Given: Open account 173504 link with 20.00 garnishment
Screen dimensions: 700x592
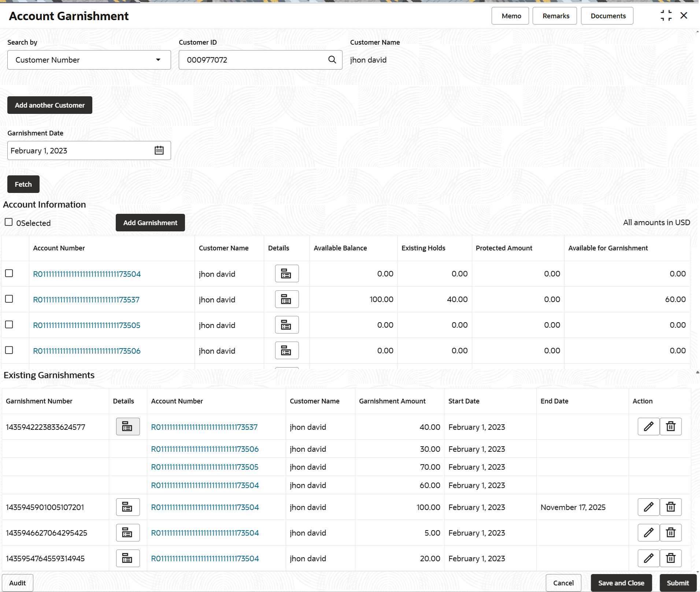Looking at the screenshot, I should 205,558.
